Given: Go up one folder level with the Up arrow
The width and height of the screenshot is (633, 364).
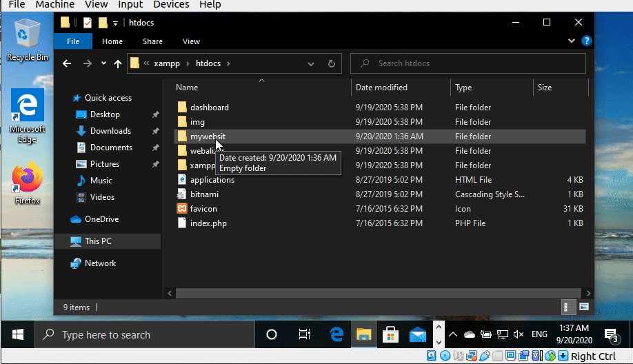Looking at the screenshot, I should click(117, 63).
